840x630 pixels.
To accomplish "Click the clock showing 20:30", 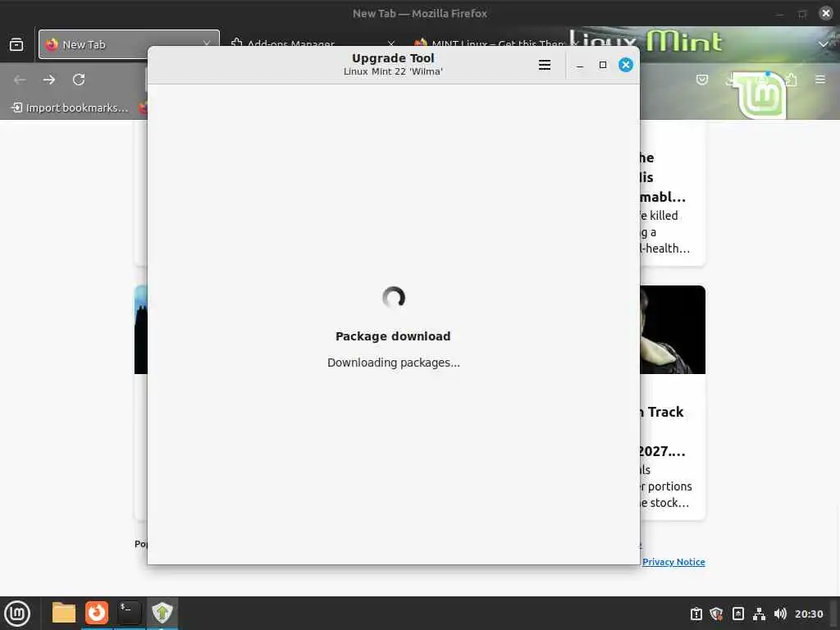I will [x=808, y=614].
